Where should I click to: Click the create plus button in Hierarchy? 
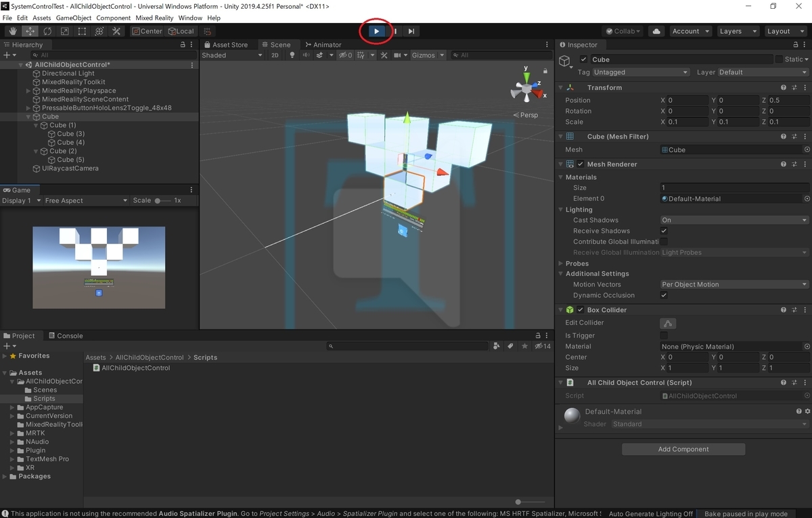(7, 55)
